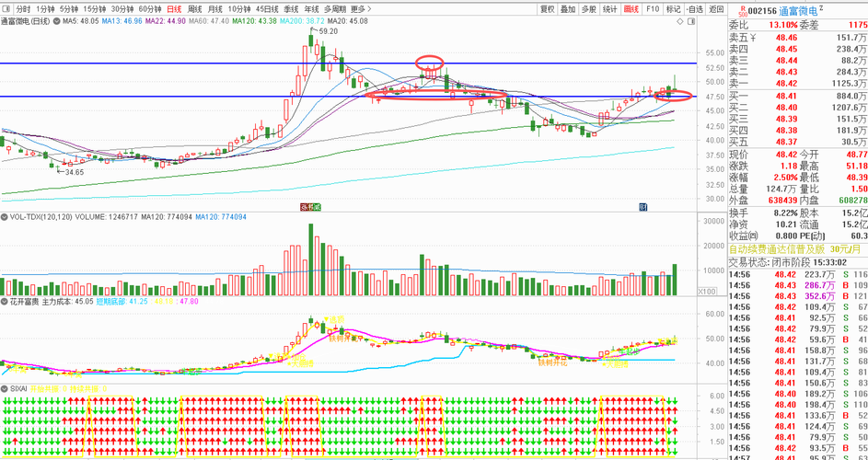
Task: Select the 日线 daily tab
Action: click(174, 9)
